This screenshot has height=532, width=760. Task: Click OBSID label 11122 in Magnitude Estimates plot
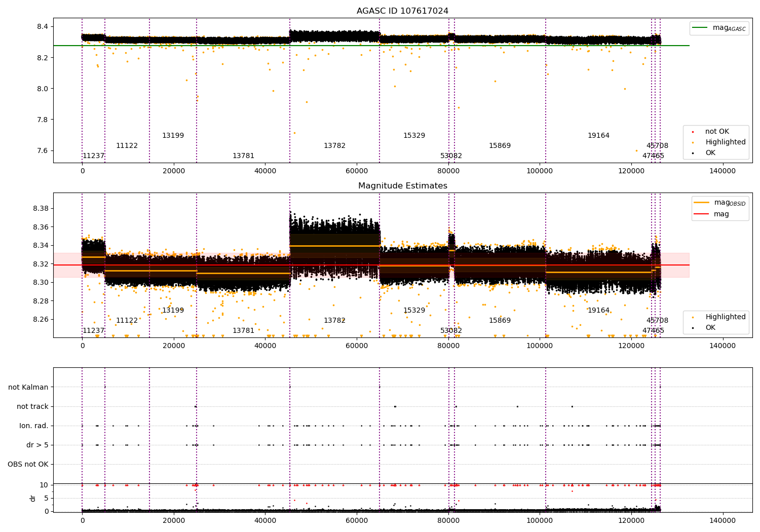[x=127, y=321]
